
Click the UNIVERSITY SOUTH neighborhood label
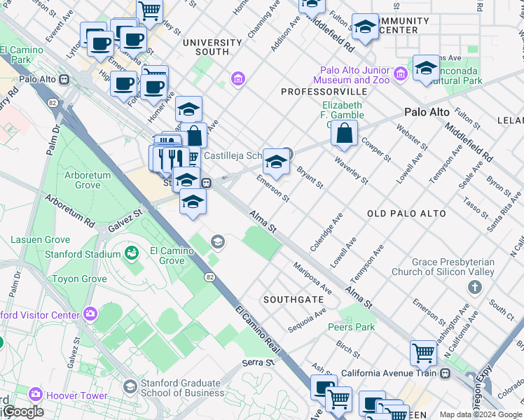(x=212, y=48)
